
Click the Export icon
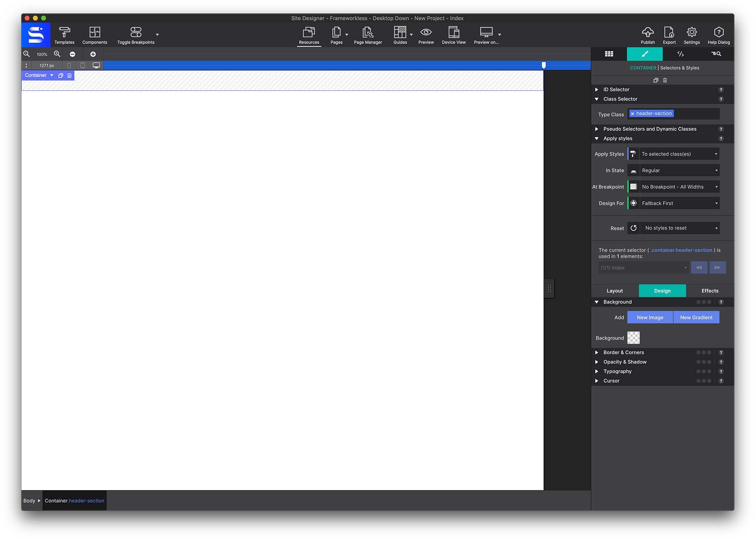(x=669, y=32)
